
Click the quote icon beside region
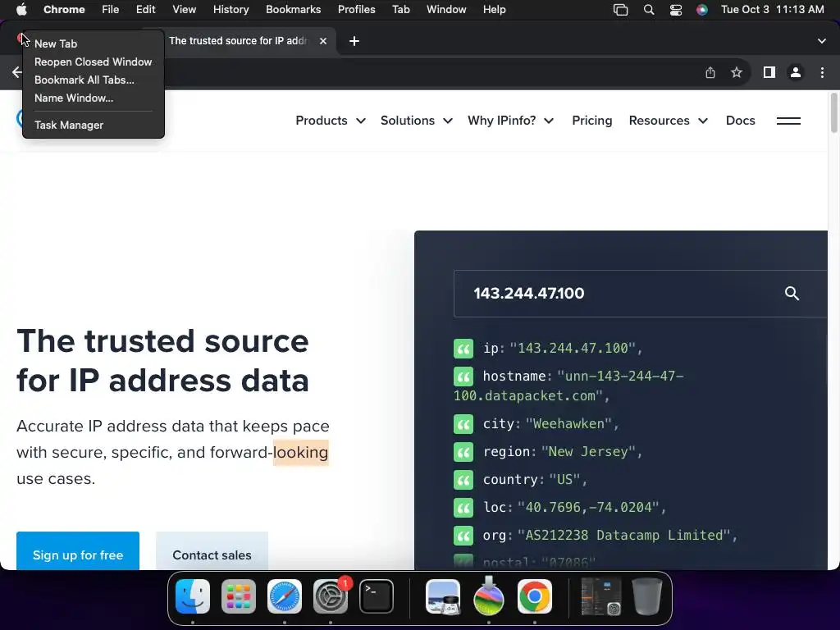(463, 452)
